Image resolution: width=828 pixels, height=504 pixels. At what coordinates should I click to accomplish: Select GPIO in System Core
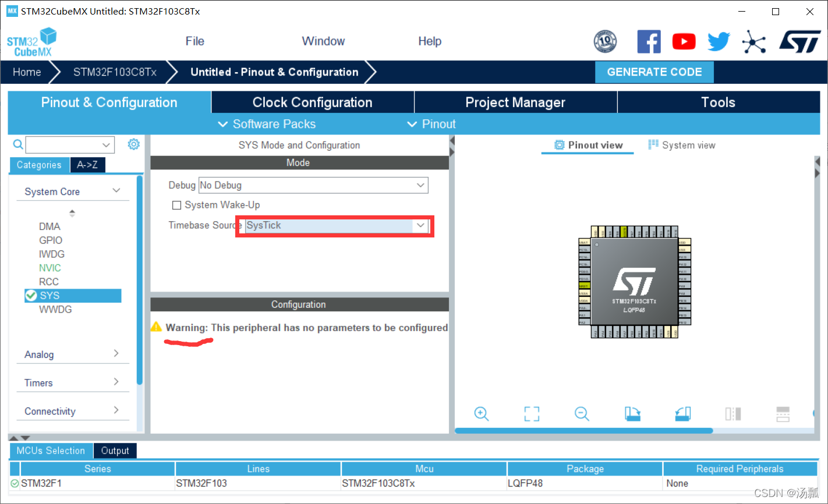[51, 240]
